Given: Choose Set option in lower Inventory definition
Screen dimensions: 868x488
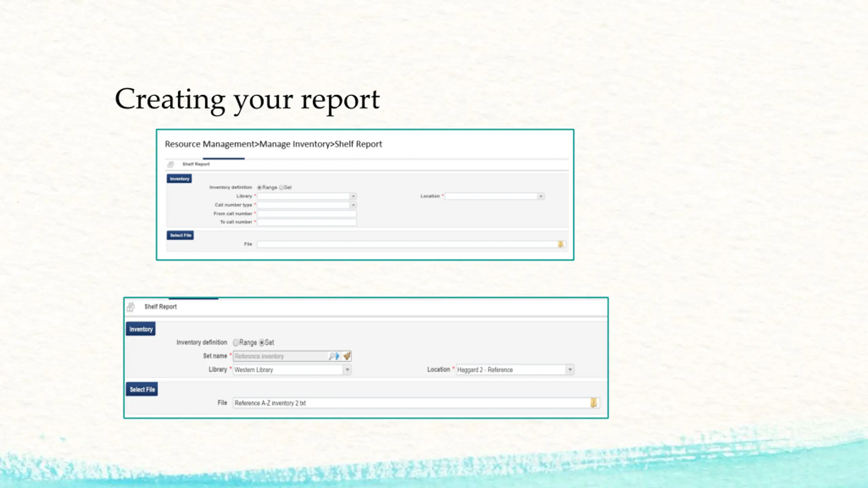Looking at the screenshot, I should point(262,343).
